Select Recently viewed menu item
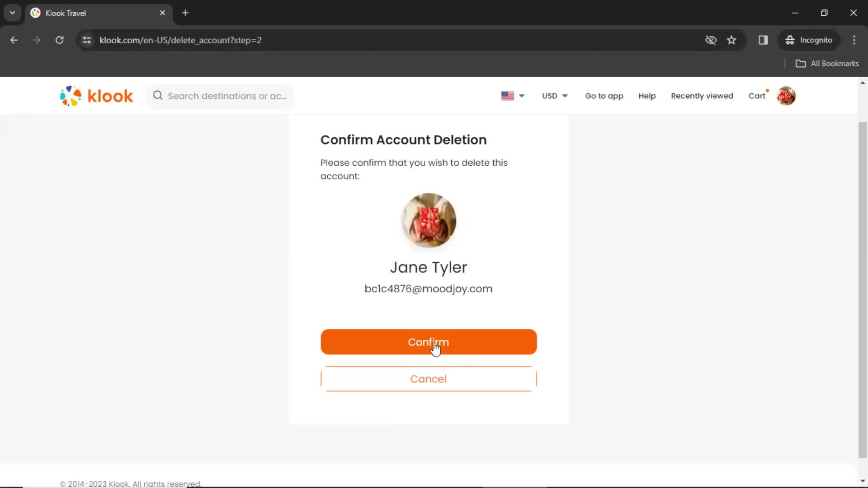The image size is (868, 488). [702, 96]
